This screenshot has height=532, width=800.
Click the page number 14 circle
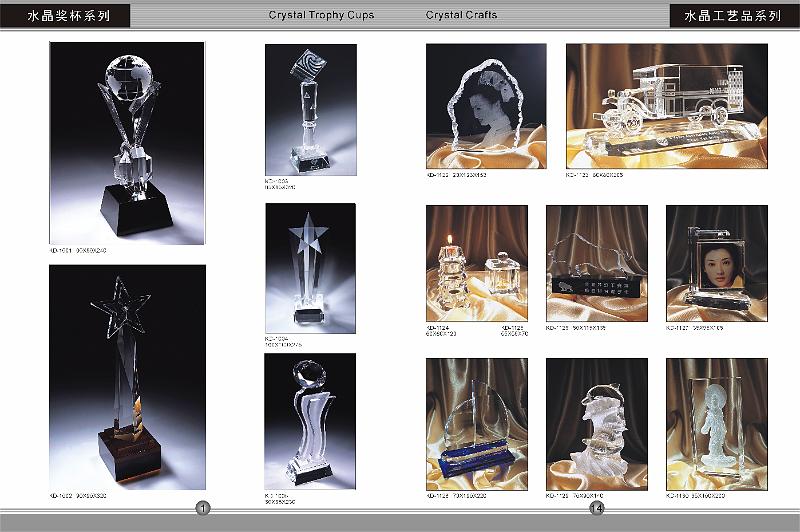(597, 509)
